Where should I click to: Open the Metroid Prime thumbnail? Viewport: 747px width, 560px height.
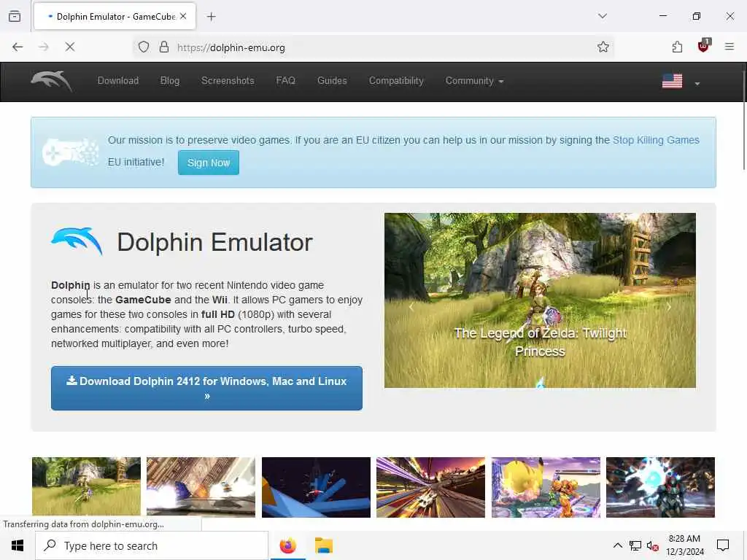point(660,487)
